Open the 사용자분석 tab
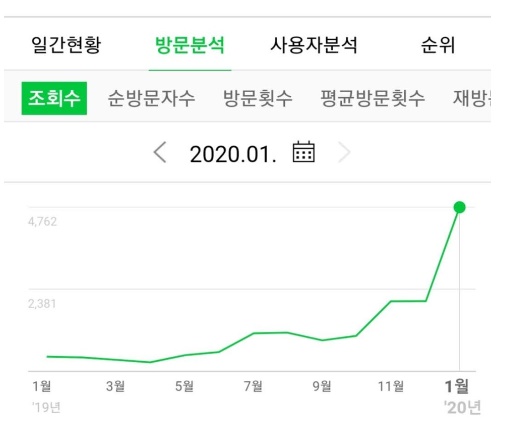Image resolution: width=512 pixels, height=429 pixels. click(314, 45)
